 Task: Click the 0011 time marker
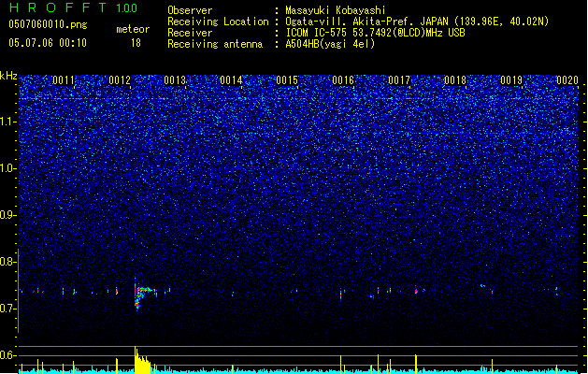click(64, 80)
